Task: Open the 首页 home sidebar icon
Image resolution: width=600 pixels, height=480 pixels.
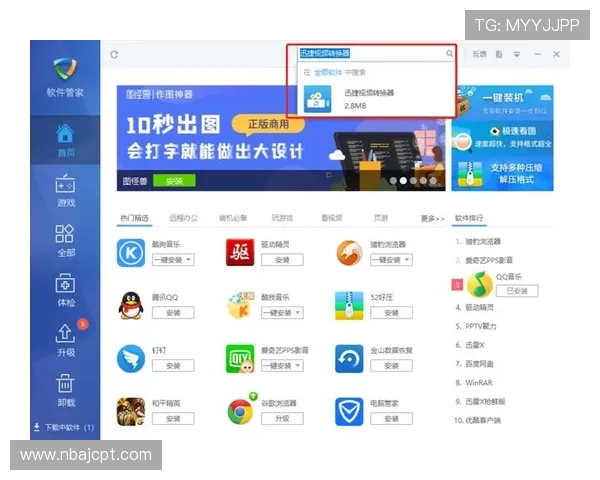Action: click(x=65, y=134)
